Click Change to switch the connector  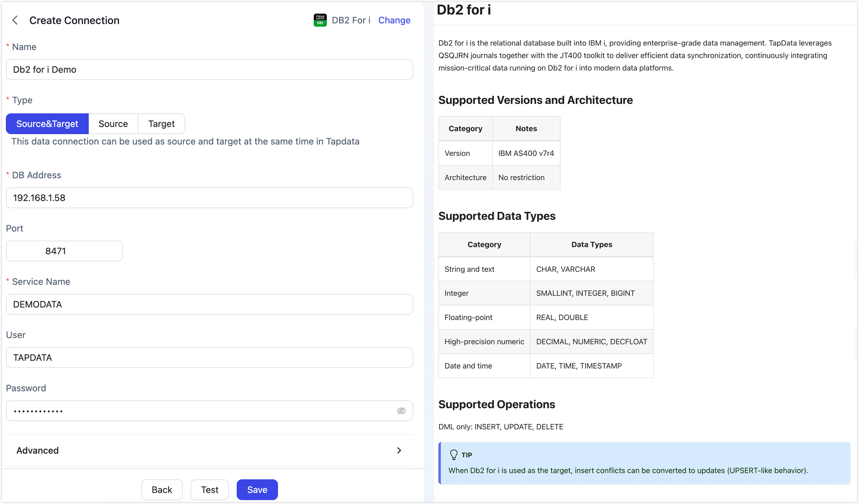[x=394, y=20]
